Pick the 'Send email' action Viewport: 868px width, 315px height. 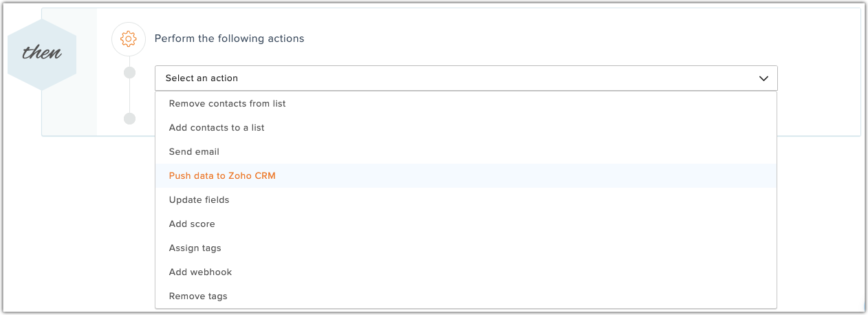pyautogui.click(x=194, y=152)
